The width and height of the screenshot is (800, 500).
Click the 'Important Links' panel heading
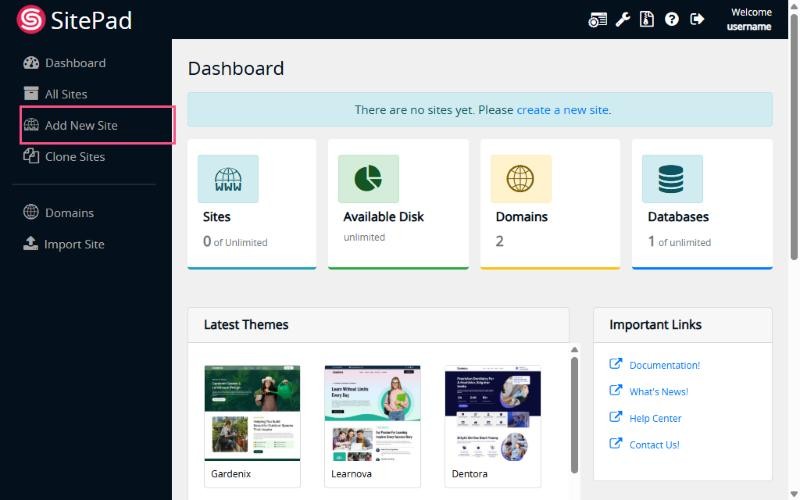pyautogui.click(x=655, y=324)
